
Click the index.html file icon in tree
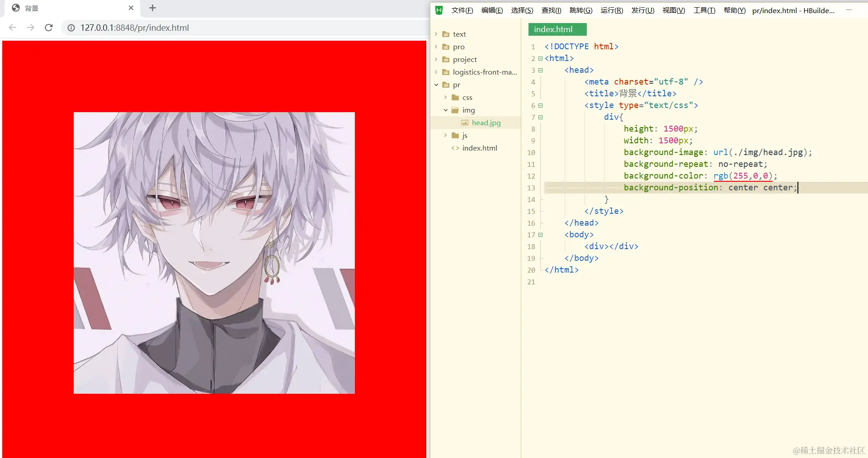pyautogui.click(x=455, y=148)
